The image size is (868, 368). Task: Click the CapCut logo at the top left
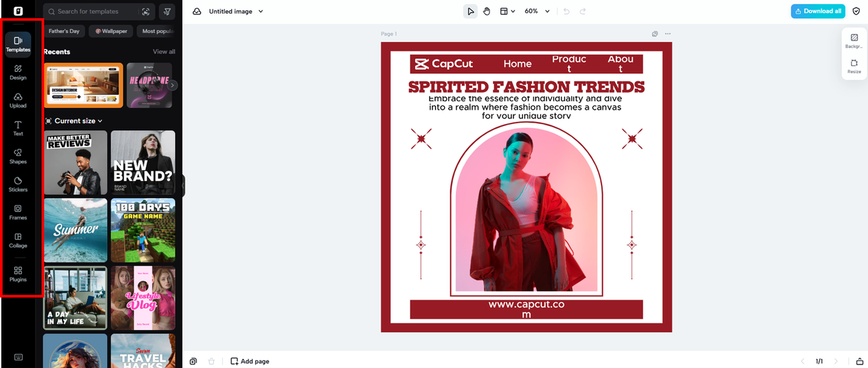(18, 12)
